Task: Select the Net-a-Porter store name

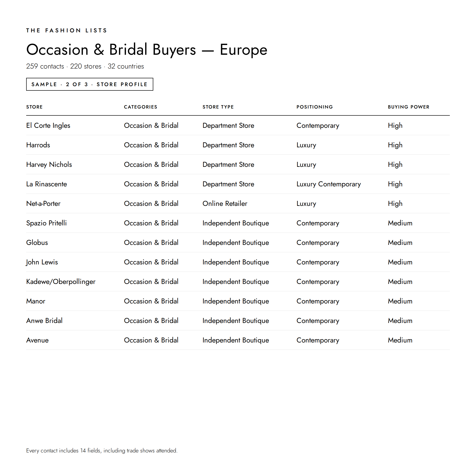Action: coord(43,203)
